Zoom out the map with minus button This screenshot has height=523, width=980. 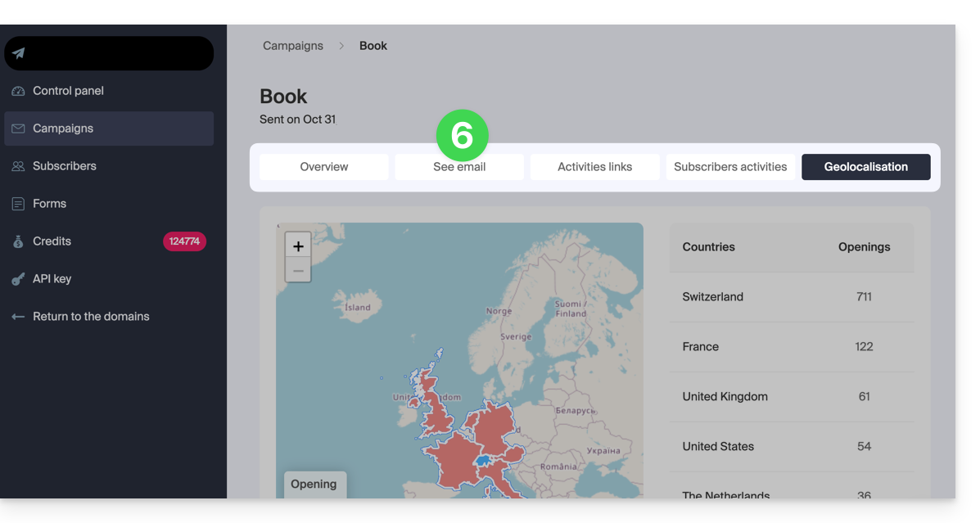tap(298, 270)
